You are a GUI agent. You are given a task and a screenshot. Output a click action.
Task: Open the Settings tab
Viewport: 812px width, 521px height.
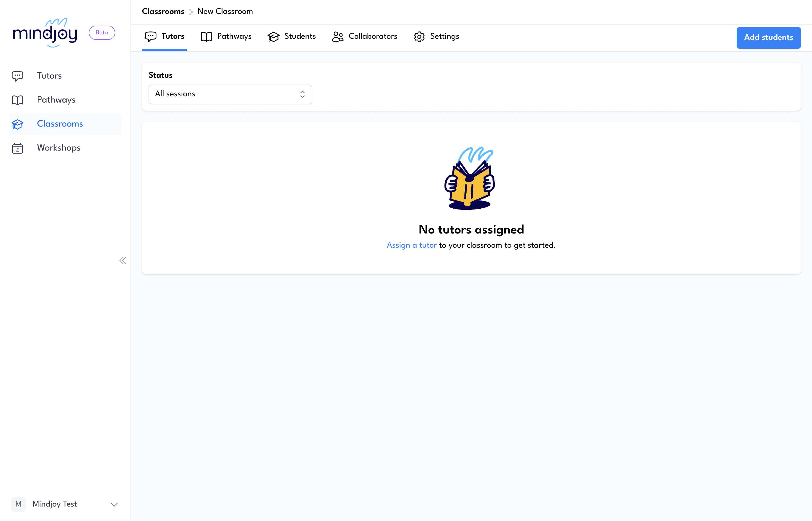[436, 37]
